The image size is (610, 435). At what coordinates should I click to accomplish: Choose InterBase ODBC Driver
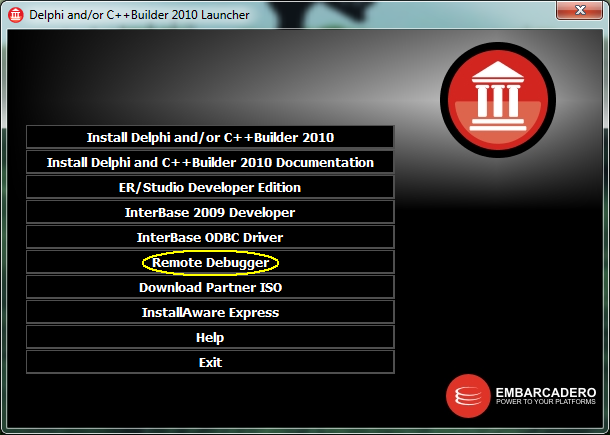210,237
